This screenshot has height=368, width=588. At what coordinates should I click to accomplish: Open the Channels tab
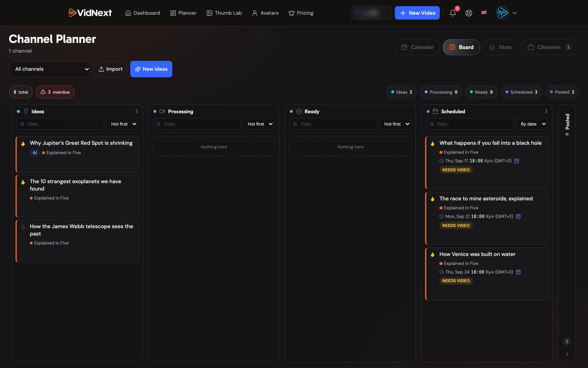[x=550, y=47]
